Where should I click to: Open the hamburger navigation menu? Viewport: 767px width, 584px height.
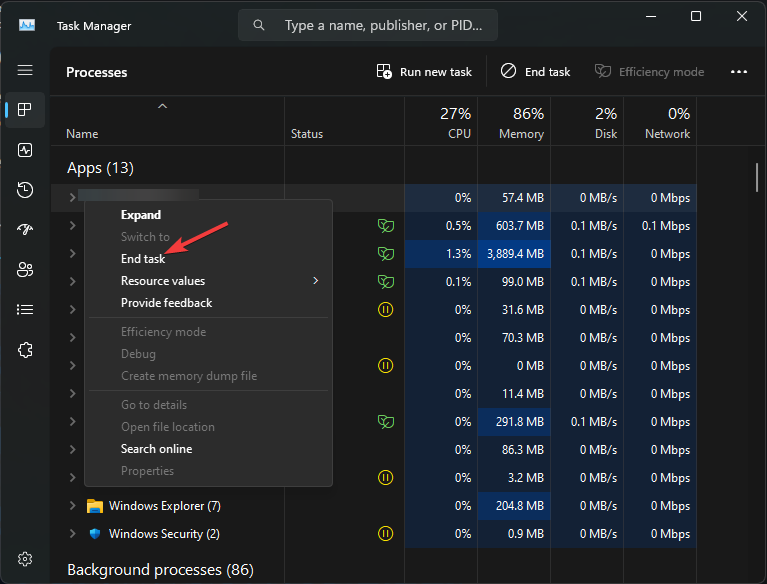click(x=25, y=70)
